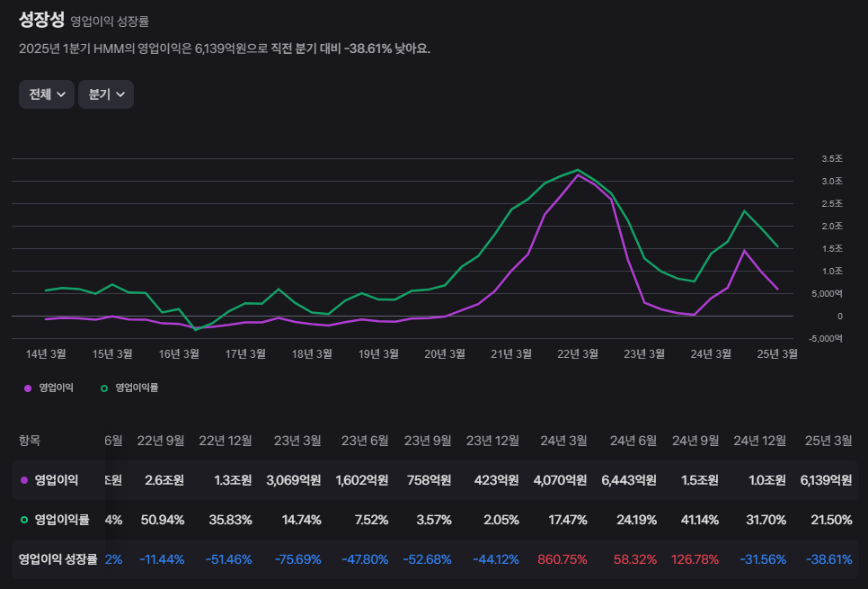Click the 1,602억원 operating profit cell
The image size is (868, 589).
tap(362, 480)
